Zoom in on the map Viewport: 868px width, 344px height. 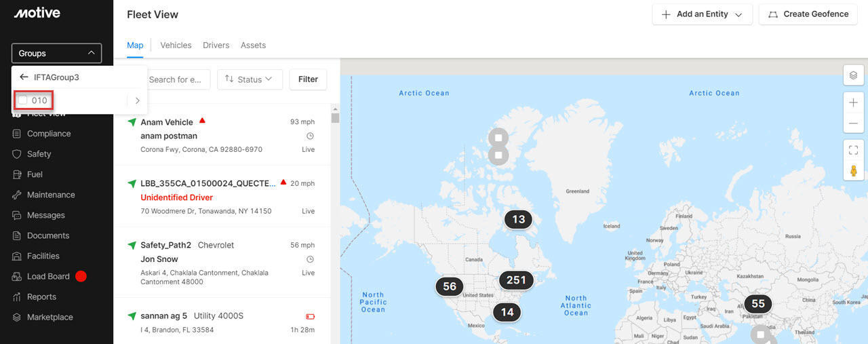[853, 103]
